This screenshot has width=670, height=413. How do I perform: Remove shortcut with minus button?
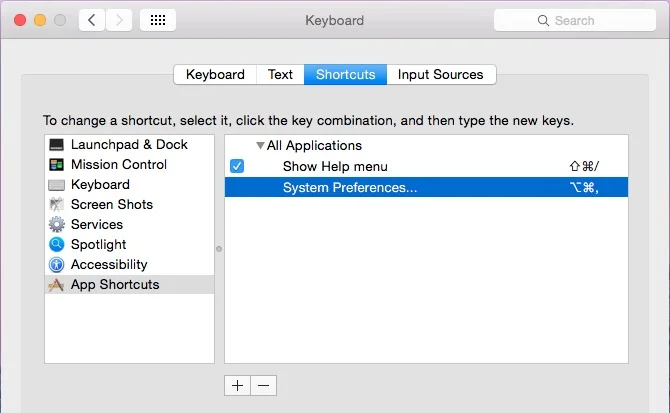click(264, 386)
